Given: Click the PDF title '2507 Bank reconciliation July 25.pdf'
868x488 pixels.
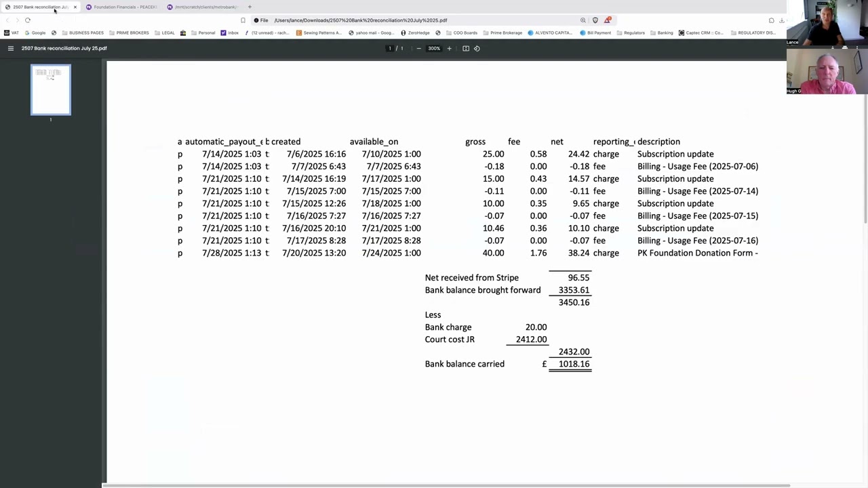Looking at the screenshot, I should (x=64, y=48).
